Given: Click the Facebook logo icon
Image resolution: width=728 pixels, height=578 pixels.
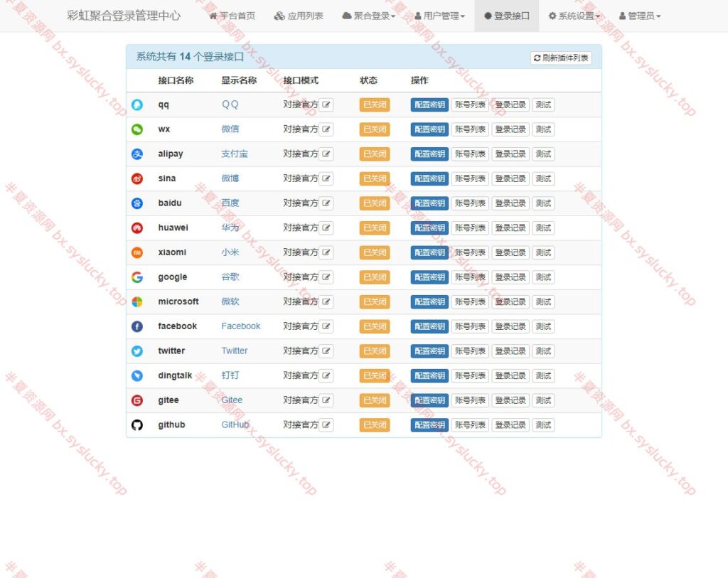Looking at the screenshot, I should coord(137,326).
